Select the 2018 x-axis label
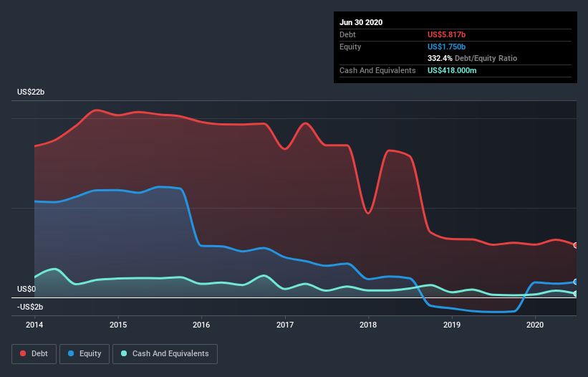 pyautogui.click(x=368, y=325)
